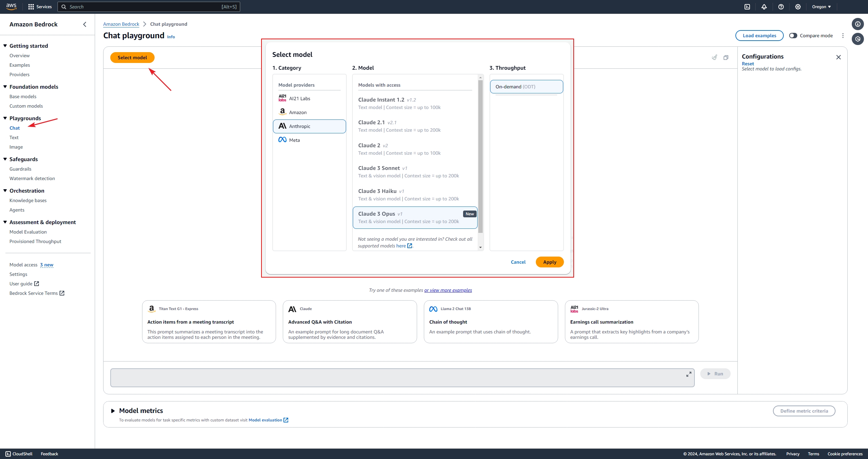Click the clear chat broom icon
868x459 pixels.
(x=714, y=58)
